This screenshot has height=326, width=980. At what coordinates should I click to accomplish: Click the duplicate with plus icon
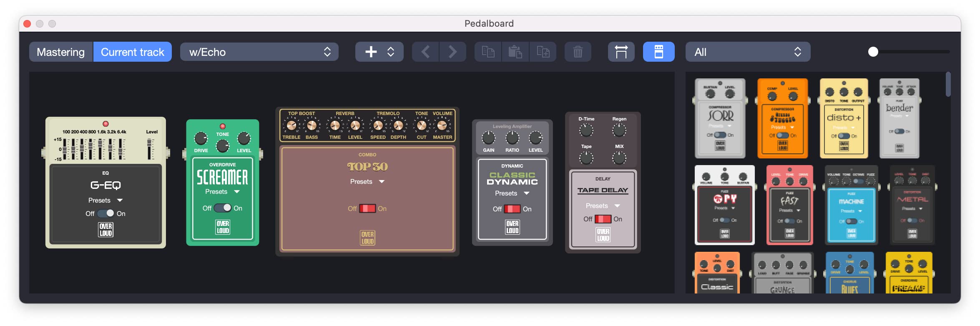click(x=543, y=52)
